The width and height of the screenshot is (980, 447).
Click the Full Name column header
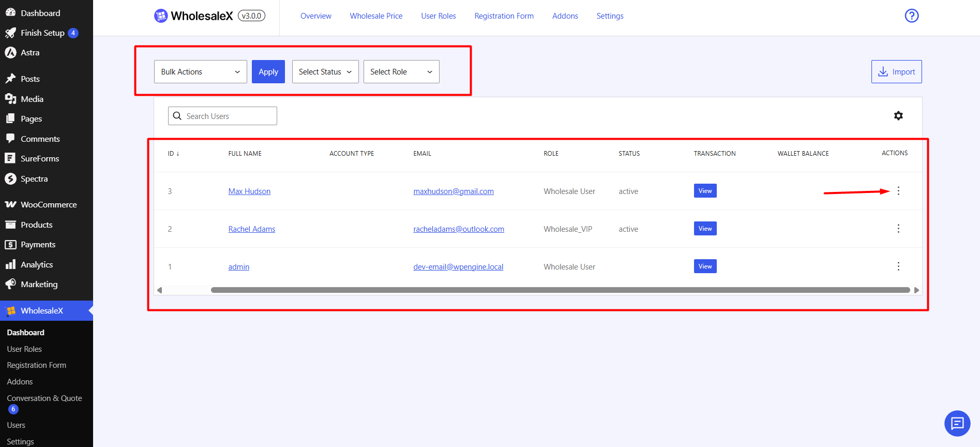245,154
